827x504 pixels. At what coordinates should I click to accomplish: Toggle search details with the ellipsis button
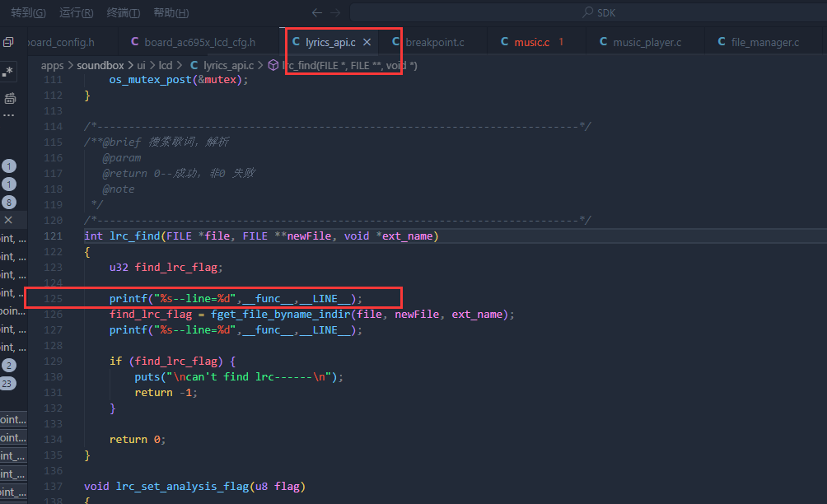(8, 115)
